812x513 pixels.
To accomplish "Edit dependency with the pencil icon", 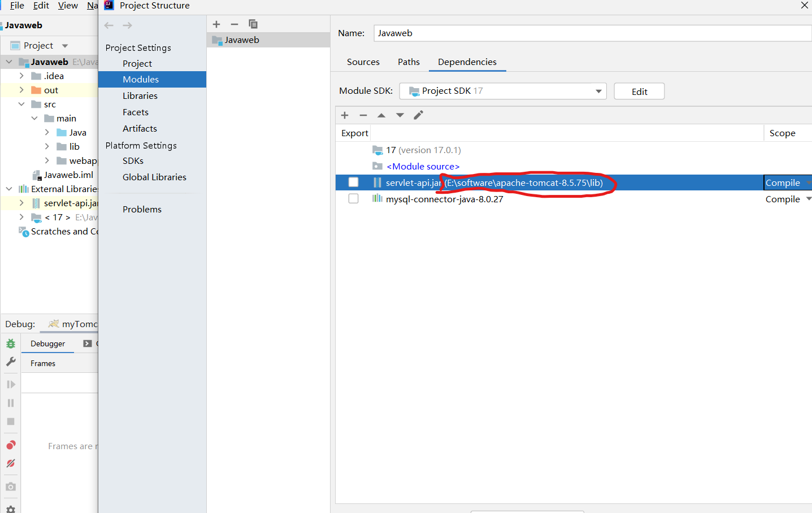I will coord(419,115).
